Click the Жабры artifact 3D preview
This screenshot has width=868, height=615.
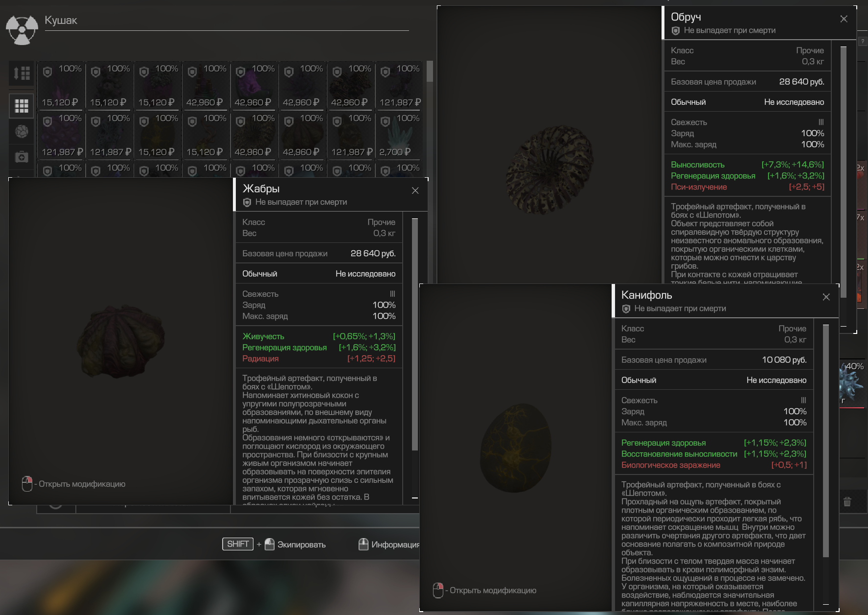pos(120,341)
